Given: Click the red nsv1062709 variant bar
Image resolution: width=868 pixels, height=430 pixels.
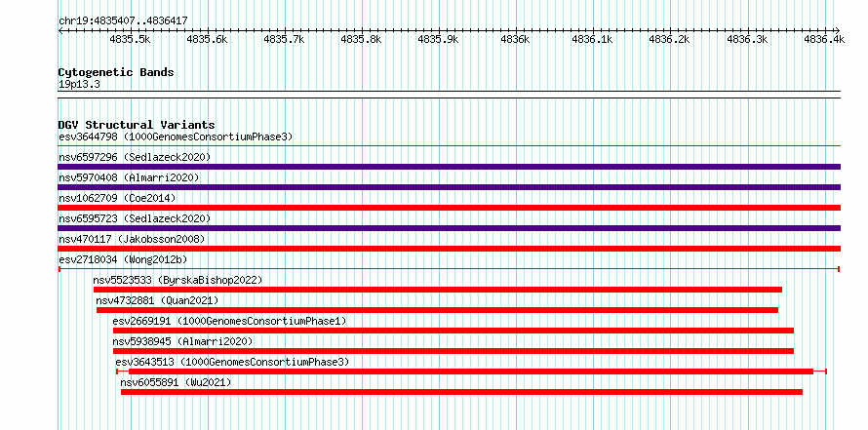Looking at the screenshot, I should tap(450, 208).
